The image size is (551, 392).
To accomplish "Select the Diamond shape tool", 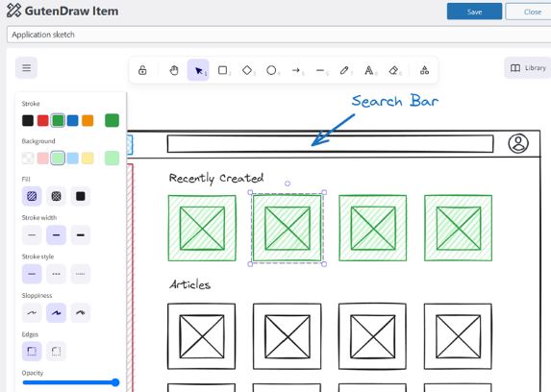I will pyautogui.click(x=247, y=70).
